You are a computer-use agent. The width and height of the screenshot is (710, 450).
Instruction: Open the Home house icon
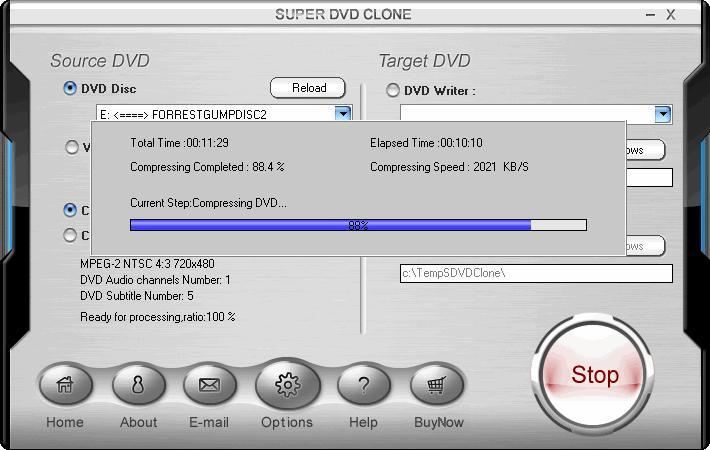(65, 385)
